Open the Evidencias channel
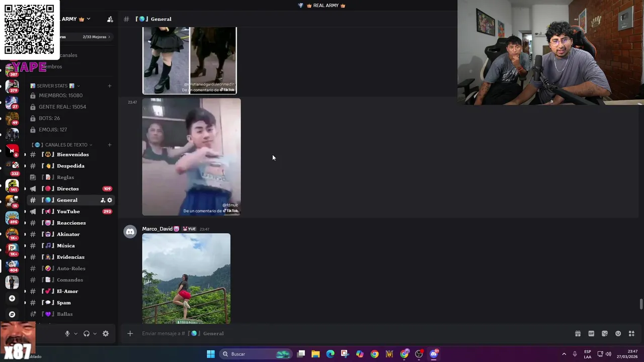Screen dimensions: 644x362 (x=70, y=257)
